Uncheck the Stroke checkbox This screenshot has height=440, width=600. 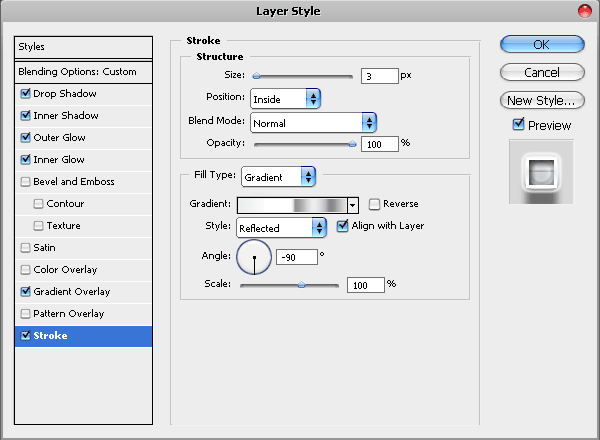[x=26, y=336]
